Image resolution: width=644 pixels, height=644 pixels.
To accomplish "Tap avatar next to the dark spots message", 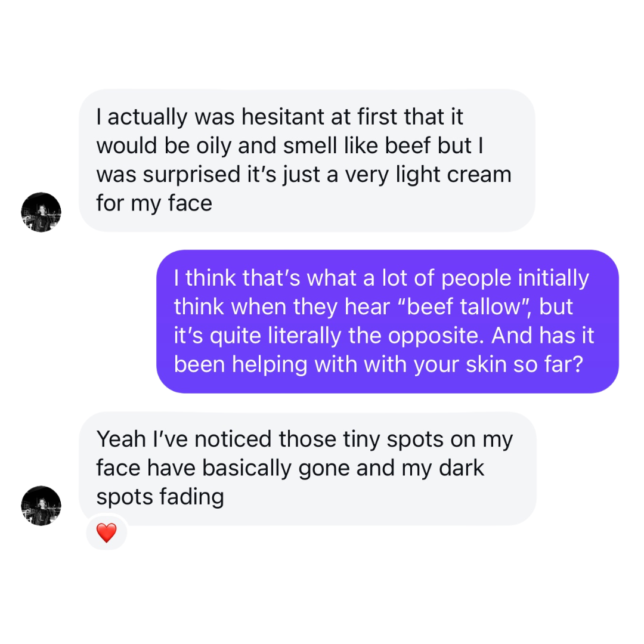I will (41, 506).
